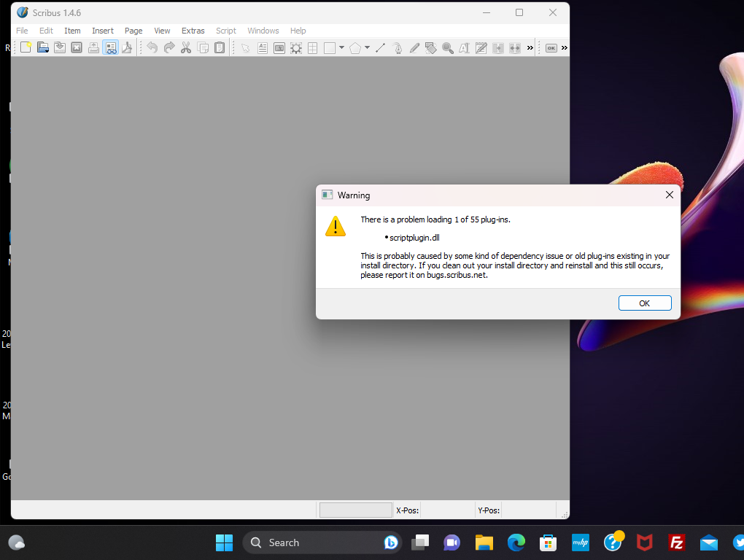Click the status bar progress field
The width and height of the screenshot is (744, 560).
click(x=356, y=510)
